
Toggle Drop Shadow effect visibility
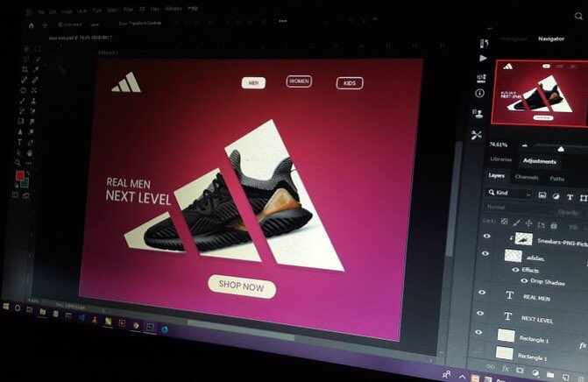524,280
